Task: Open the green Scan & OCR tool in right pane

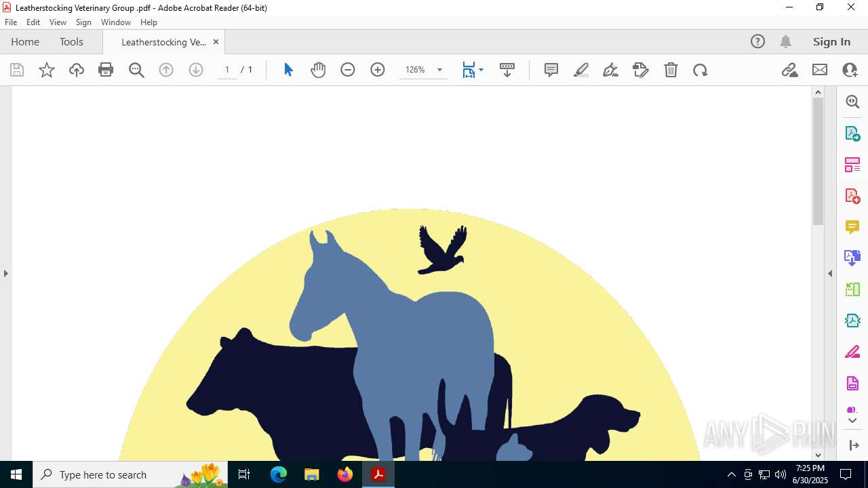Action: (x=852, y=289)
